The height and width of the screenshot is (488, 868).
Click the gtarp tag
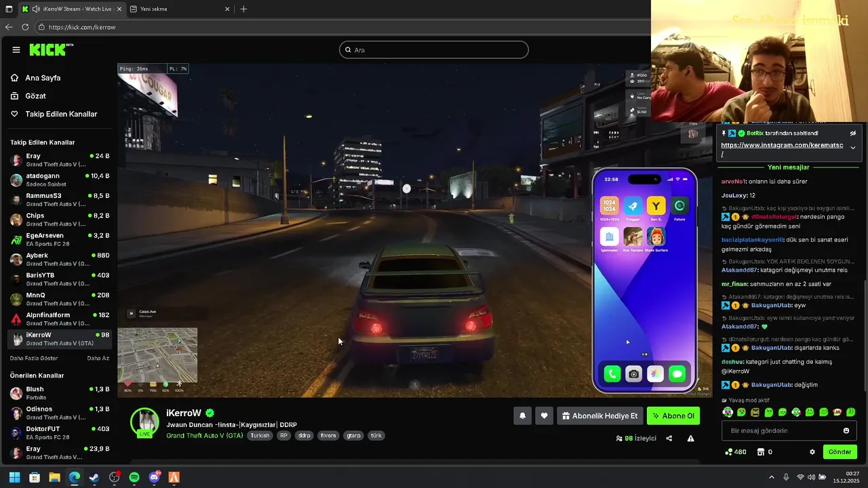353,436
